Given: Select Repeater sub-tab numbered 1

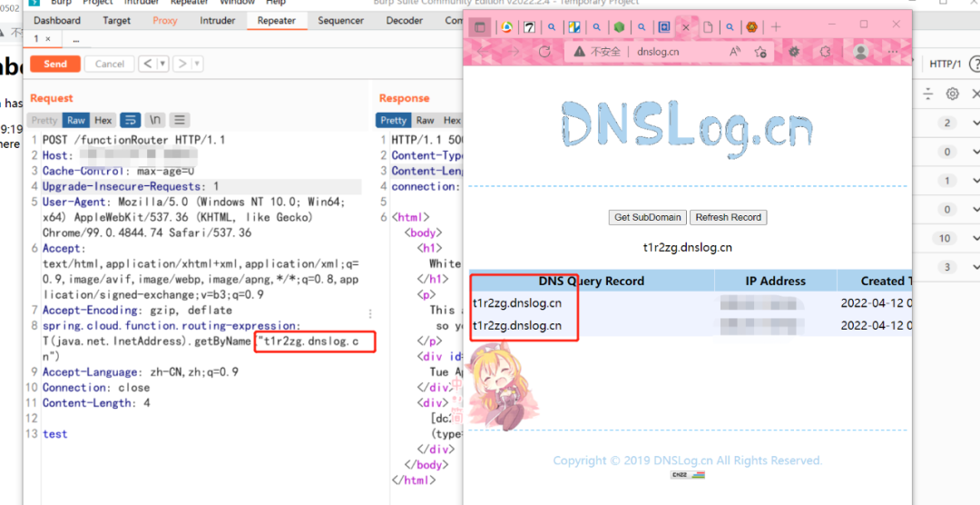Looking at the screenshot, I should coord(42,39).
